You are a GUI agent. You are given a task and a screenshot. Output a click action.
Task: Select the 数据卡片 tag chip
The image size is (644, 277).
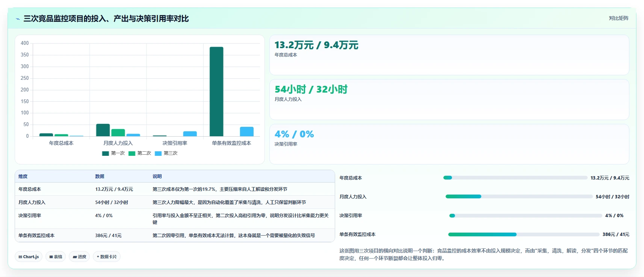coord(107,257)
